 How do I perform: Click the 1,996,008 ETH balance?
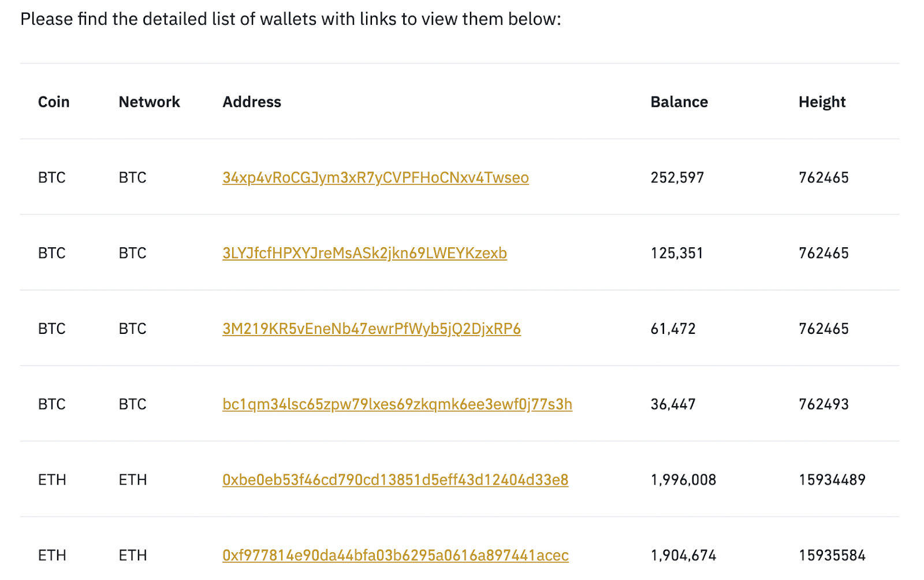[683, 480]
